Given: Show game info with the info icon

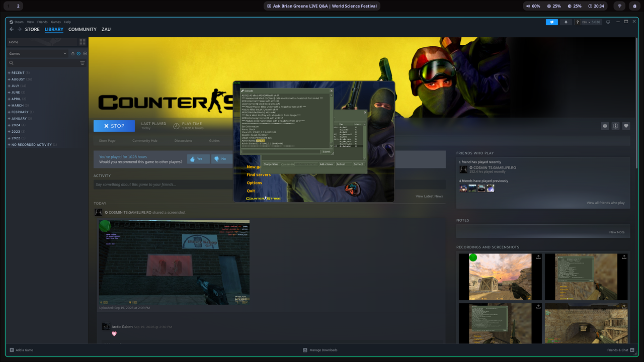Looking at the screenshot, I should (615, 126).
